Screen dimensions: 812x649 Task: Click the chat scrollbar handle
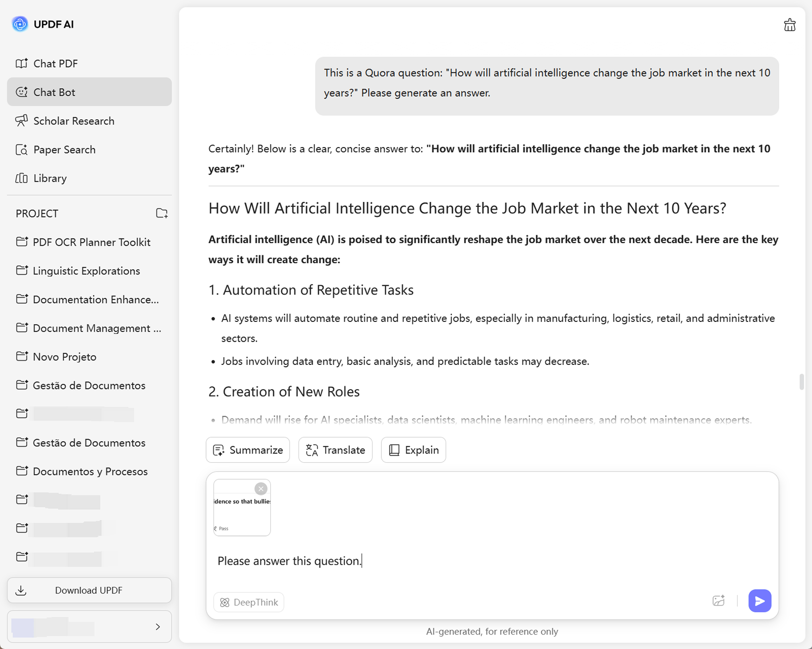pos(801,382)
